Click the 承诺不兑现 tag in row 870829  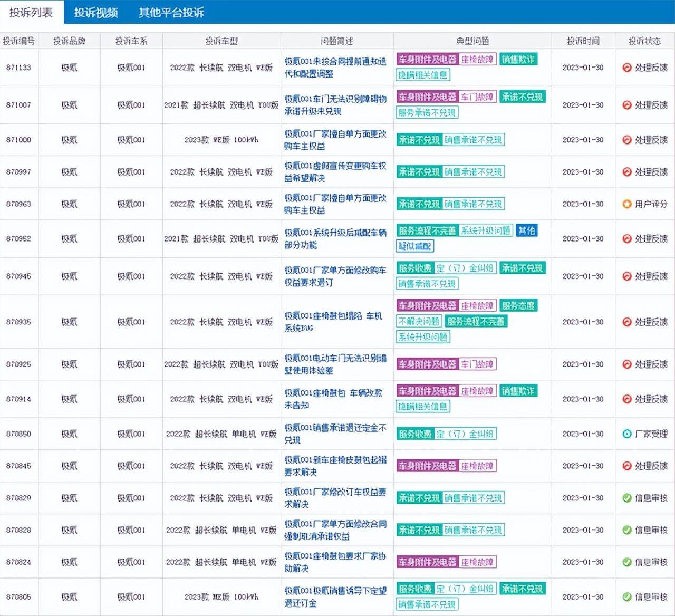coord(419,498)
